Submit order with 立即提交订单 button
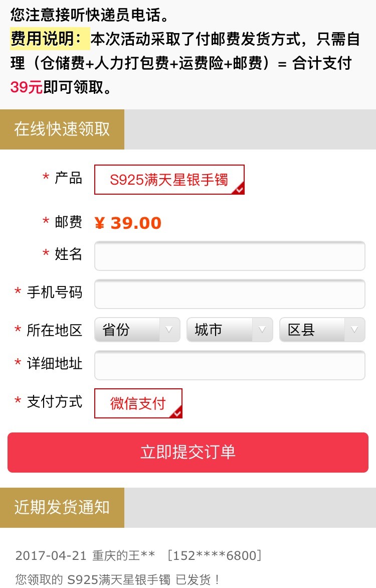The width and height of the screenshot is (376, 588). pos(188,452)
